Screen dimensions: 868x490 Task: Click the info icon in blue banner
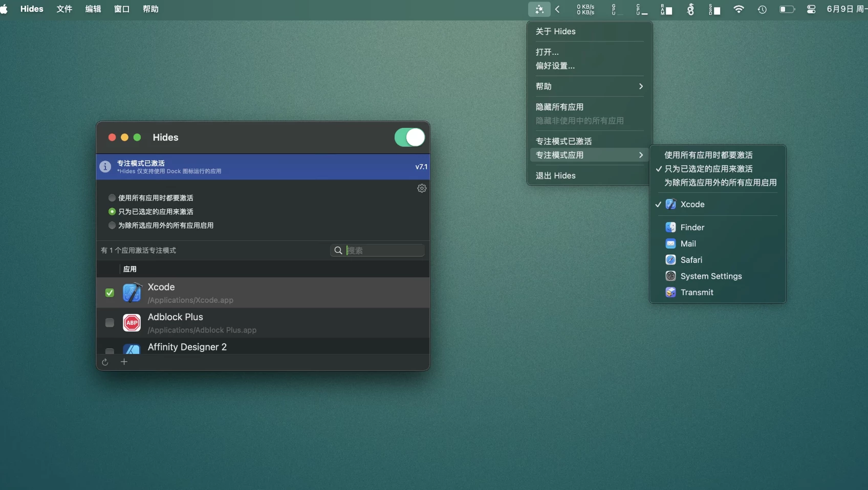pos(105,167)
